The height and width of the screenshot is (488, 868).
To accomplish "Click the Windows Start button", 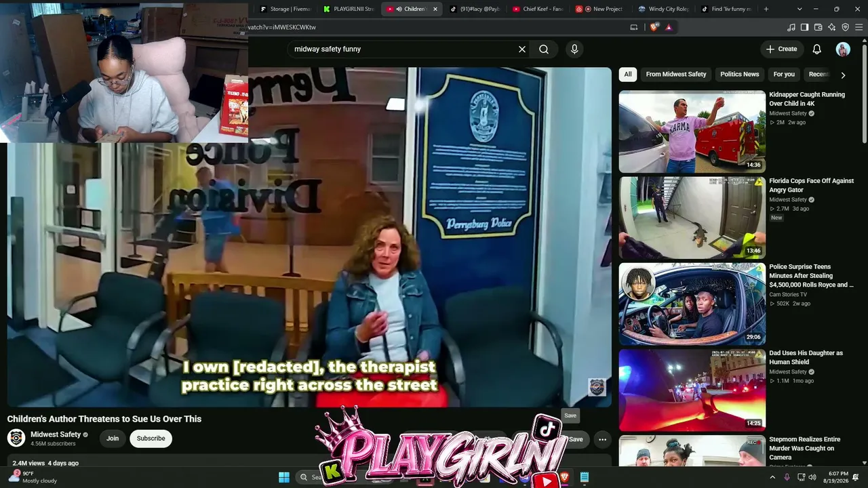I will point(284,477).
